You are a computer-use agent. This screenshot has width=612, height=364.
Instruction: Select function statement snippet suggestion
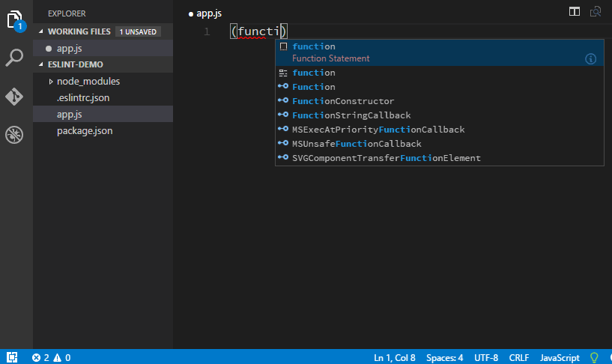(440, 52)
